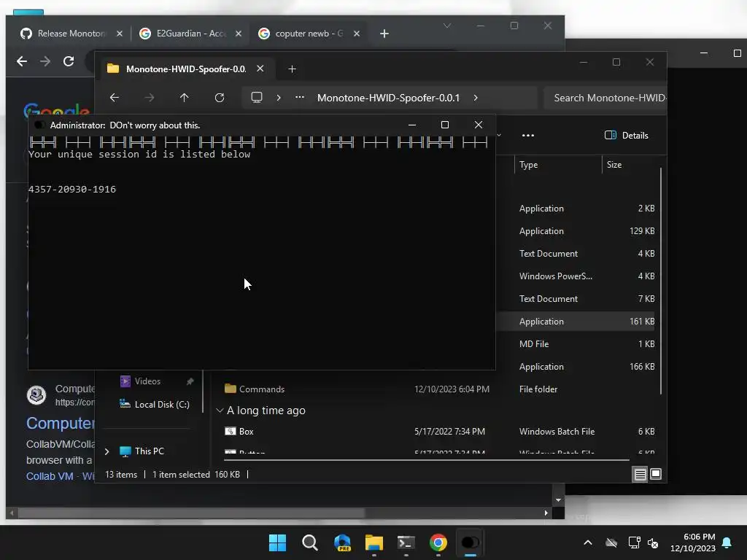Sort files by Size column
Viewport: 747px width, 560px height.
(614, 165)
